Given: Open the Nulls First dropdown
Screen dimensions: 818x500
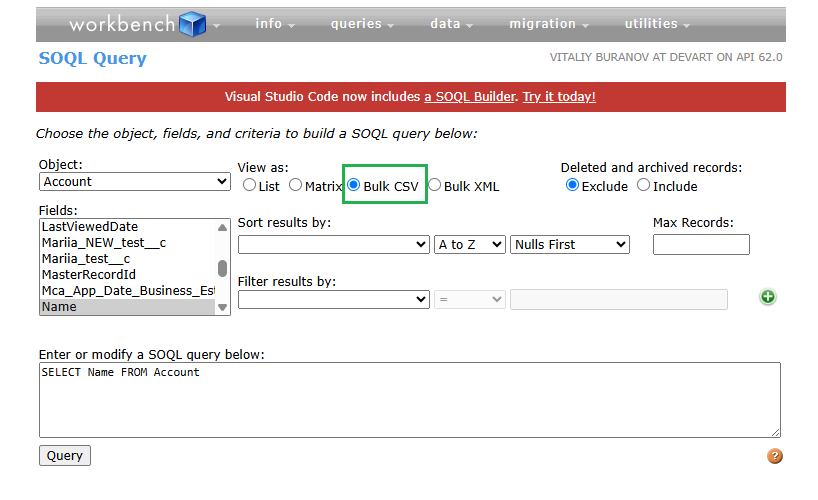Looking at the screenshot, I should click(x=569, y=244).
